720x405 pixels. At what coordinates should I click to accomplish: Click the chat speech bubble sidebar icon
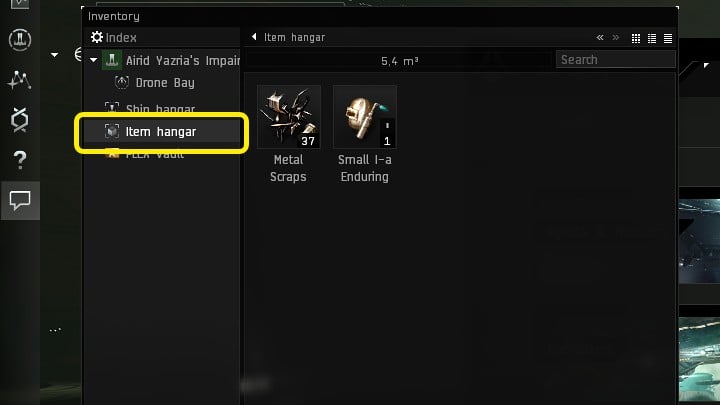pos(20,200)
